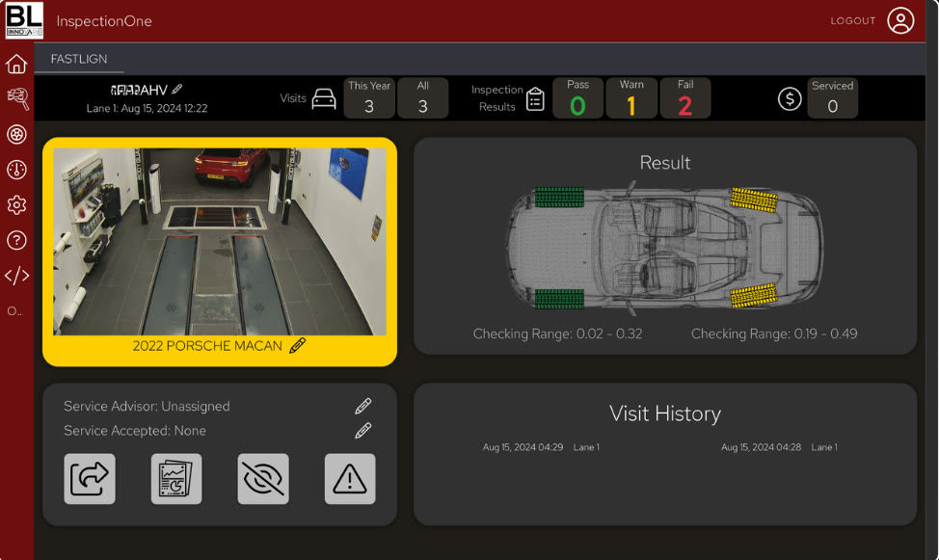Click the Result heading
This screenshot has height=560, width=939.
point(665,162)
